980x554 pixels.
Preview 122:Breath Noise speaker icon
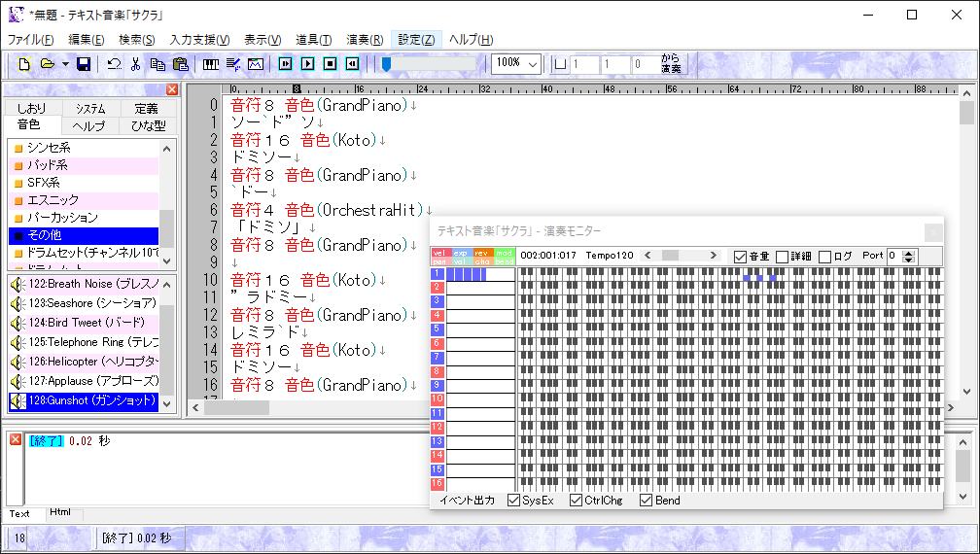(17, 284)
